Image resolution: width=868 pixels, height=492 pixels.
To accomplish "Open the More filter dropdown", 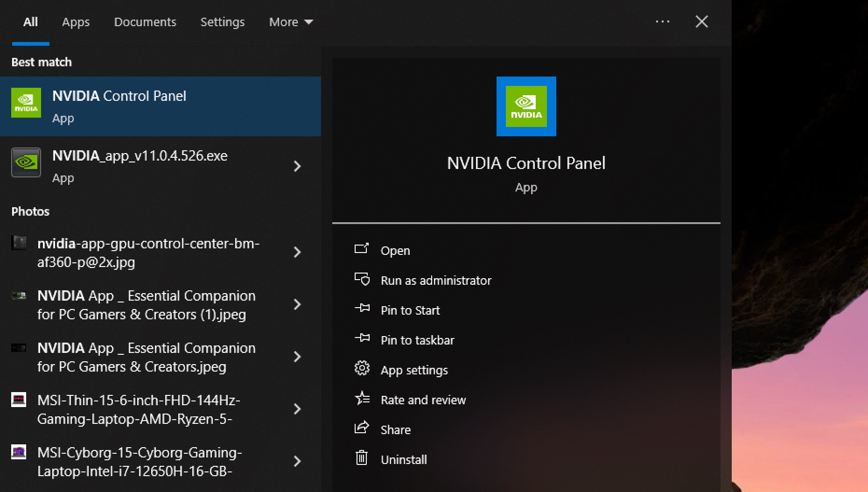I will point(290,22).
